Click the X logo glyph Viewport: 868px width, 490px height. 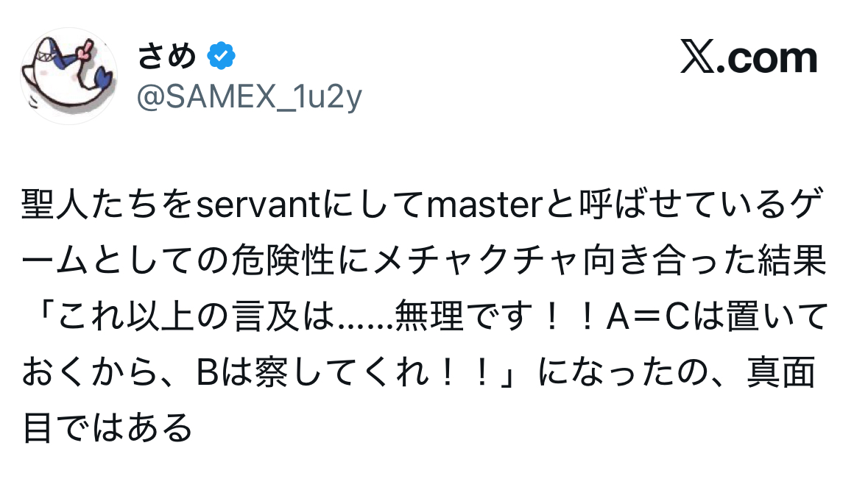[x=697, y=57]
